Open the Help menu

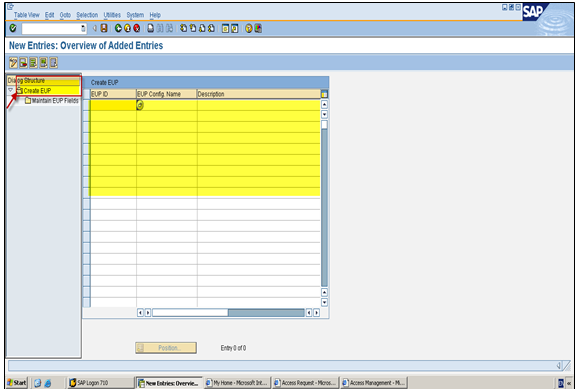[x=155, y=15]
